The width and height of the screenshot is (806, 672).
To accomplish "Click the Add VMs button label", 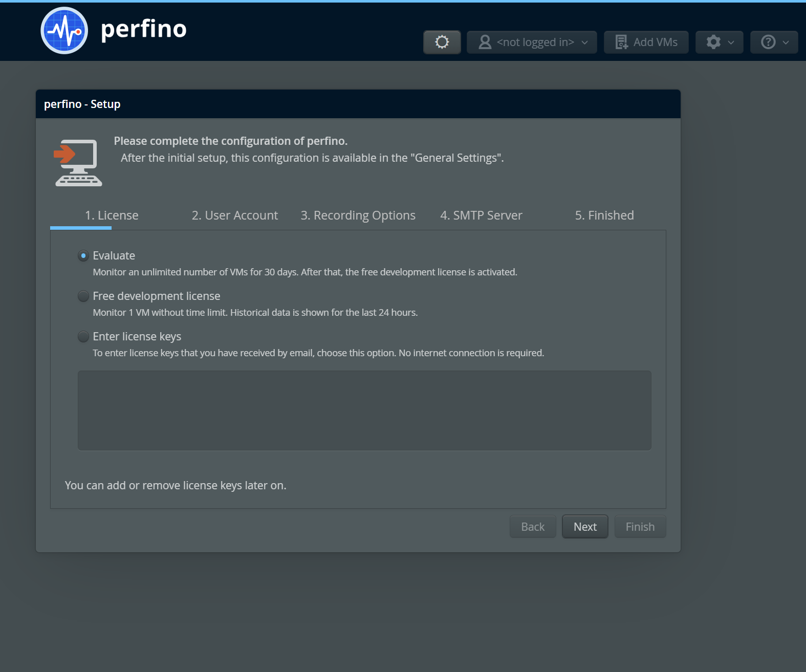I will (656, 42).
